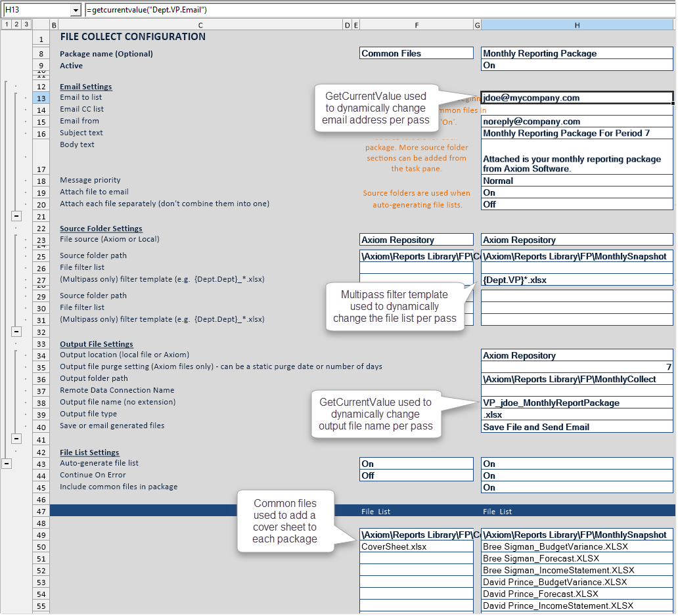Screen dimensions: 678x616
Task: Click outline level 1 button
Action: [x=6, y=24]
